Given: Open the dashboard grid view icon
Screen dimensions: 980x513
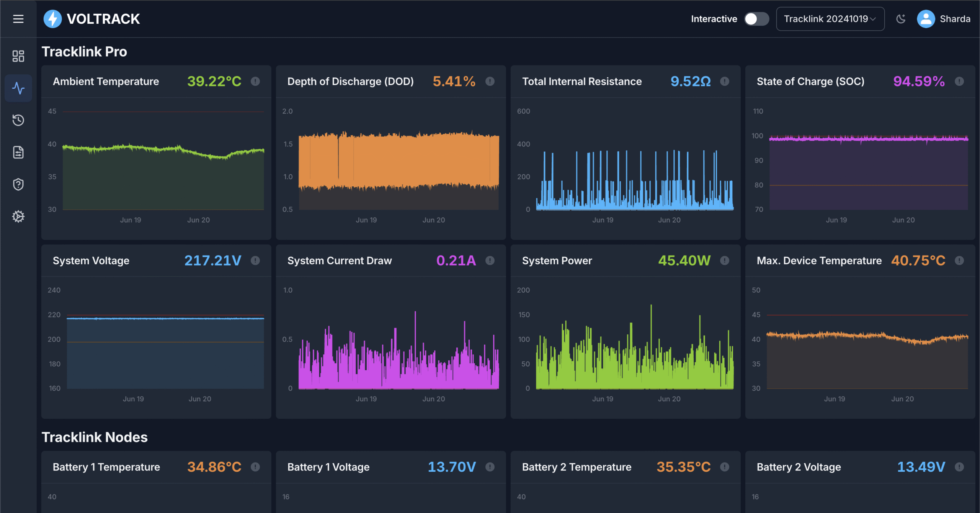Looking at the screenshot, I should pos(18,56).
